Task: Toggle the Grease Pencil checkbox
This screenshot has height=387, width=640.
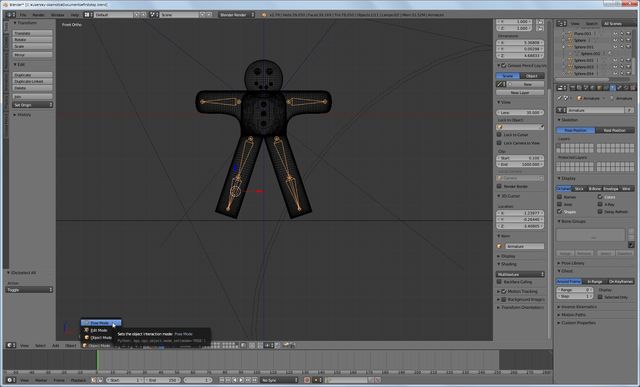Action: [504, 65]
